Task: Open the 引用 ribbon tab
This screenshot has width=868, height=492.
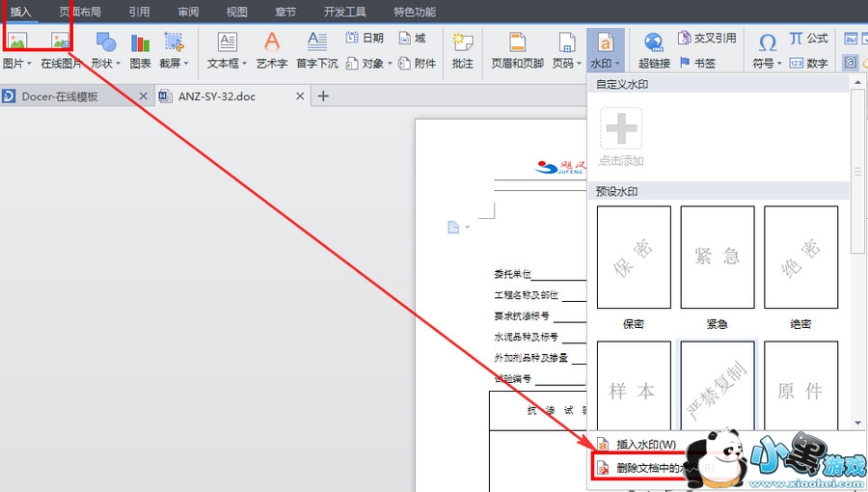Action: tap(139, 12)
